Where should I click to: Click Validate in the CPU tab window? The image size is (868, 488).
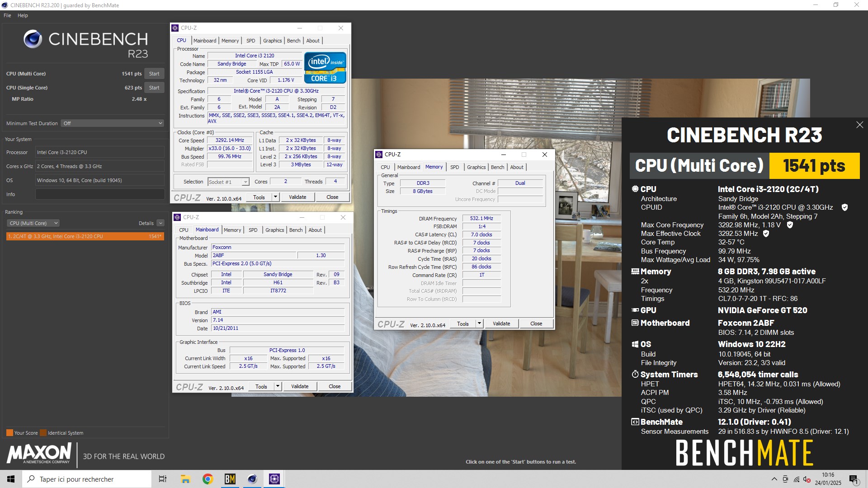coord(297,197)
